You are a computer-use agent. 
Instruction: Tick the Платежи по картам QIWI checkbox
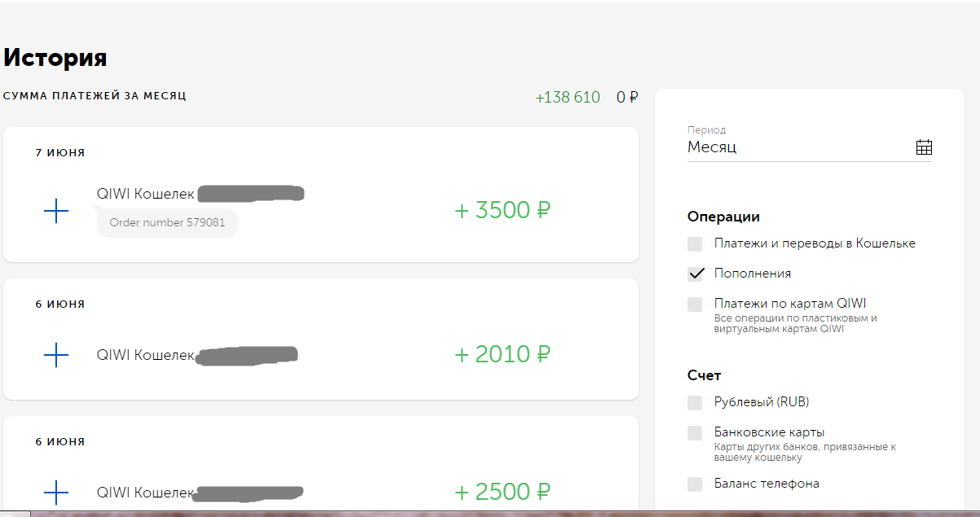tap(695, 304)
